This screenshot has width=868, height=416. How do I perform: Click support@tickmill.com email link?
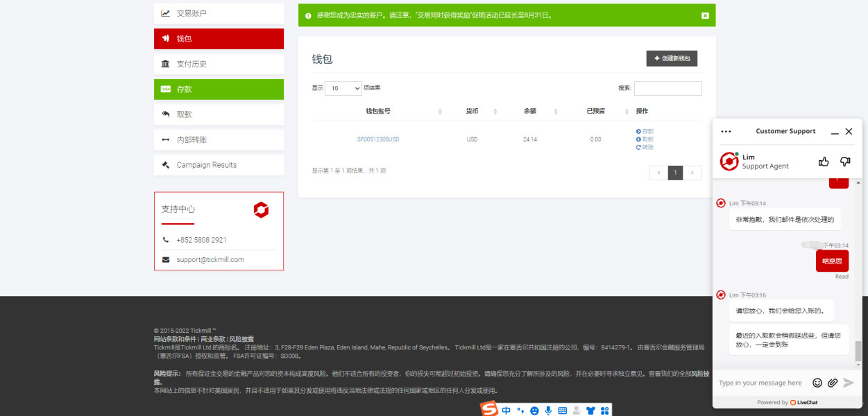(210, 260)
